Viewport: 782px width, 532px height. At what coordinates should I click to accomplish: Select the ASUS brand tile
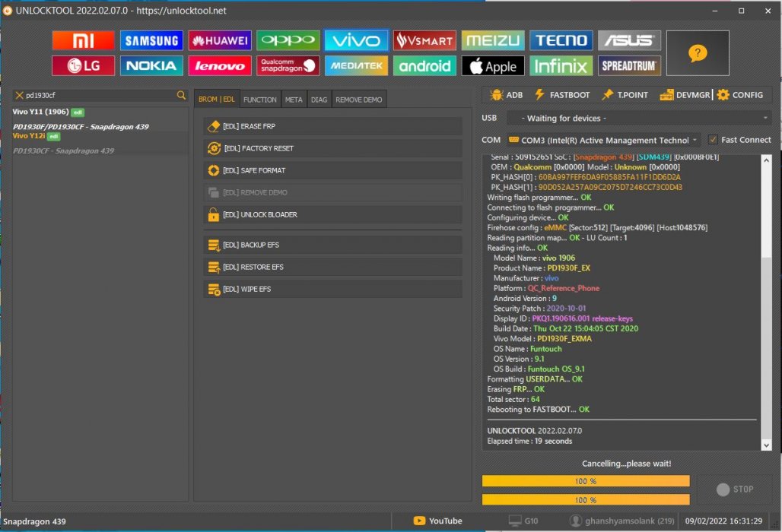coord(629,40)
